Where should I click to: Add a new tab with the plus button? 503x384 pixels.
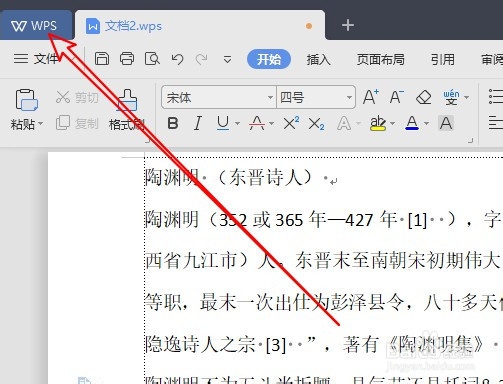(348, 25)
